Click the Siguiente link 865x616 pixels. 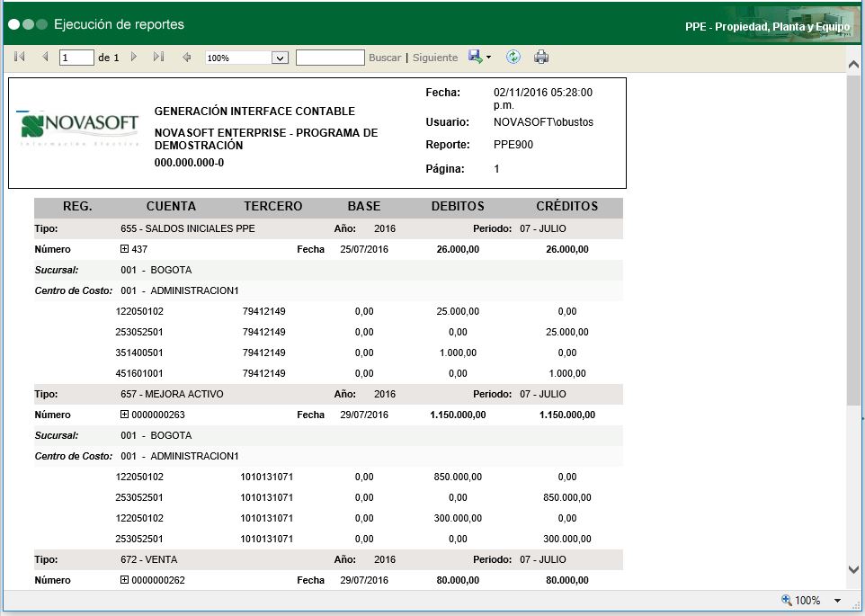coord(435,58)
